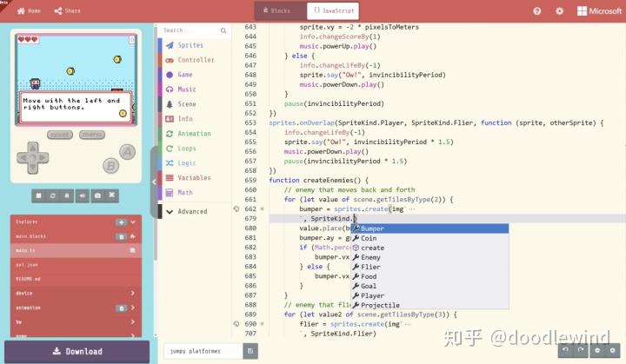Open the settings gear menu
The width and height of the screenshot is (626, 364).
(559, 11)
